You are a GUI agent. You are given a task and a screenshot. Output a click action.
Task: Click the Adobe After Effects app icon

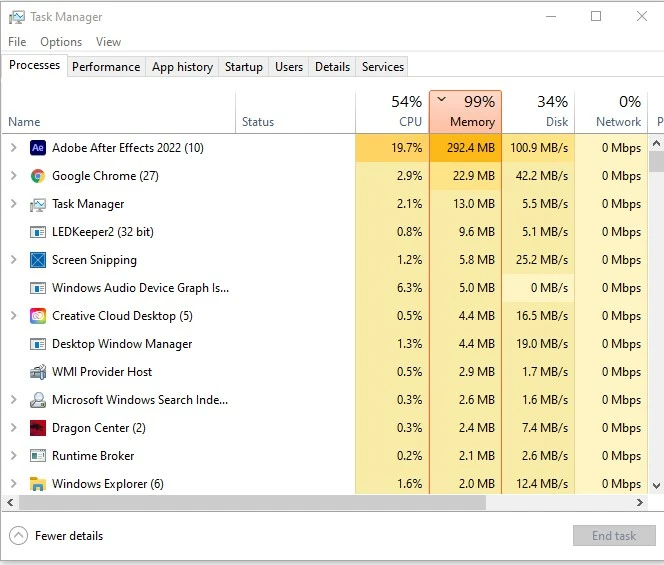point(38,148)
